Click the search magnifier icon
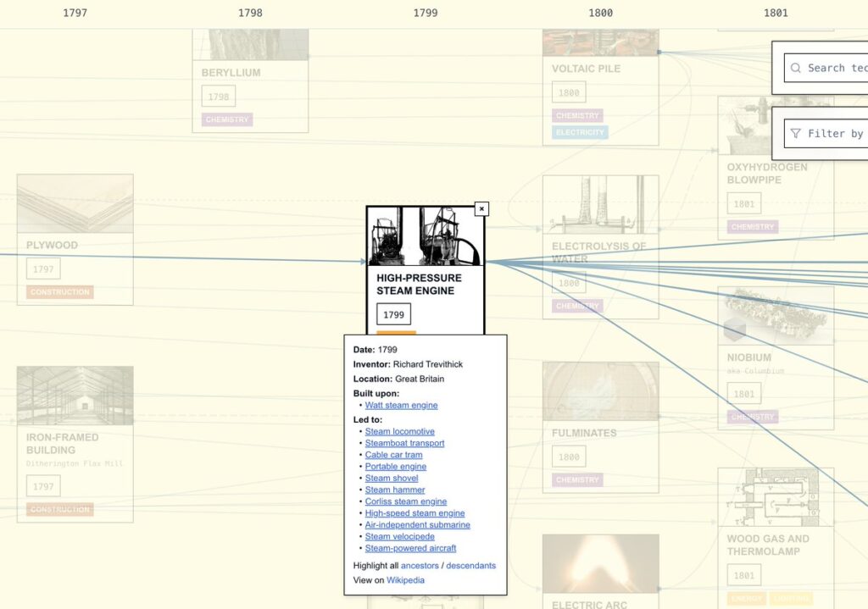 (x=795, y=68)
